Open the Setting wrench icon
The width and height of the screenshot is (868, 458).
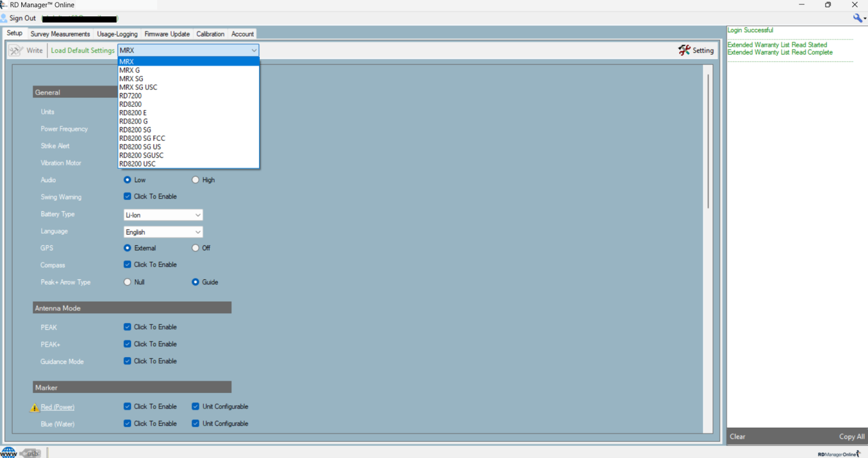tap(685, 50)
